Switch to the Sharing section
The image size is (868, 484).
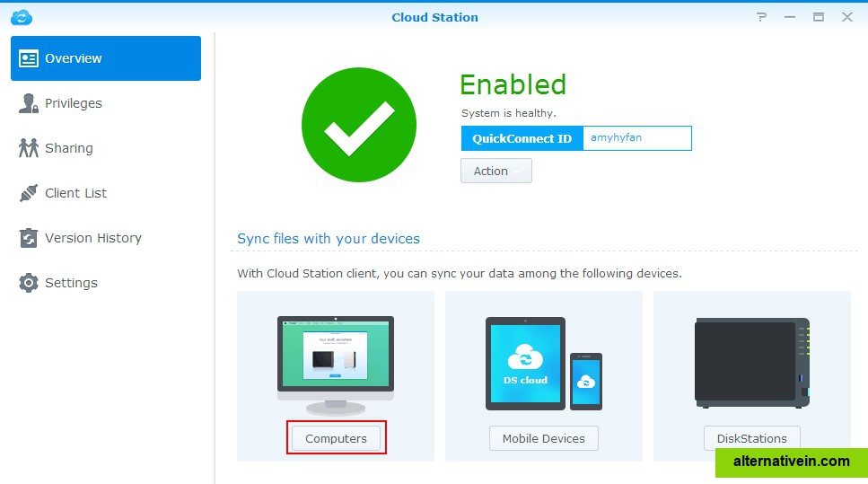click(106, 148)
